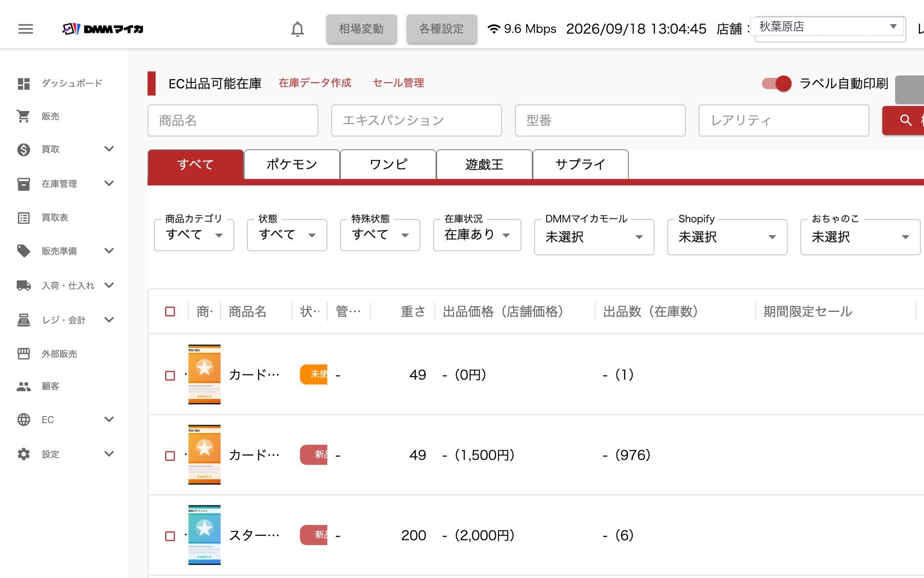The width and height of the screenshot is (924, 578).
Task: Toggle ラベル自動印刷 switch
Action: [x=777, y=83]
